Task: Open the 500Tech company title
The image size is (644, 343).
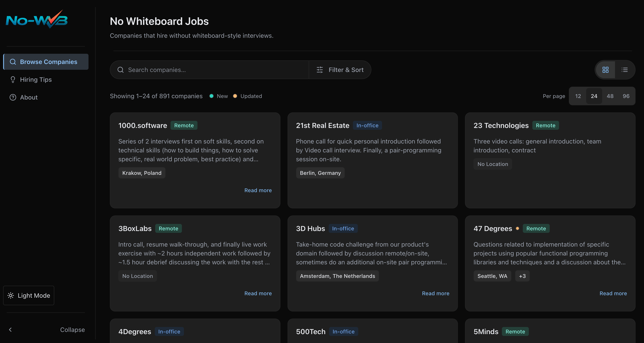Action: tap(310, 331)
